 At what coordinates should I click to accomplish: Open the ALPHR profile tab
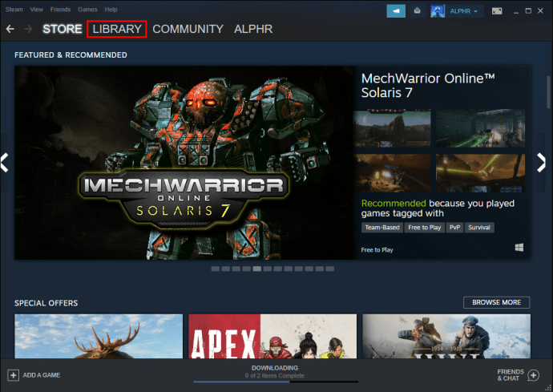pos(253,29)
